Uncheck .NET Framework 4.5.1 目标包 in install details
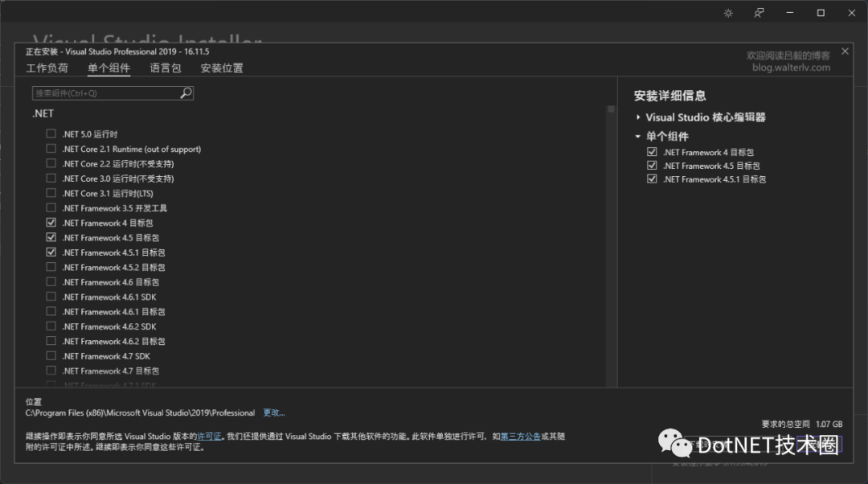 (652, 178)
